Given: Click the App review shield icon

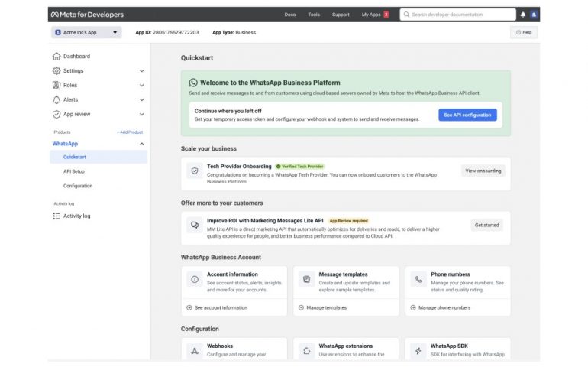Looking at the screenshot, I should click(x=57, y=114).
